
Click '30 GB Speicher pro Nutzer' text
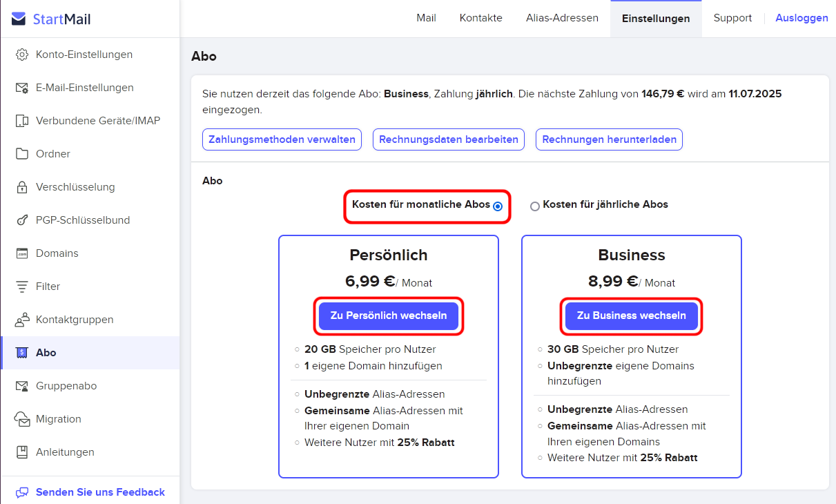coord(613,349)
